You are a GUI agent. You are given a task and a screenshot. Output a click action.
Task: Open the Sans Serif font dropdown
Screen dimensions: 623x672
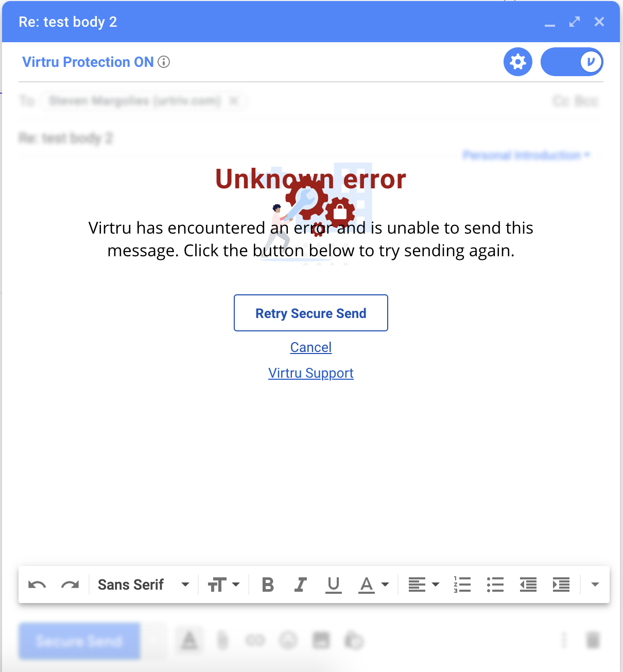[x=144, y=585]
